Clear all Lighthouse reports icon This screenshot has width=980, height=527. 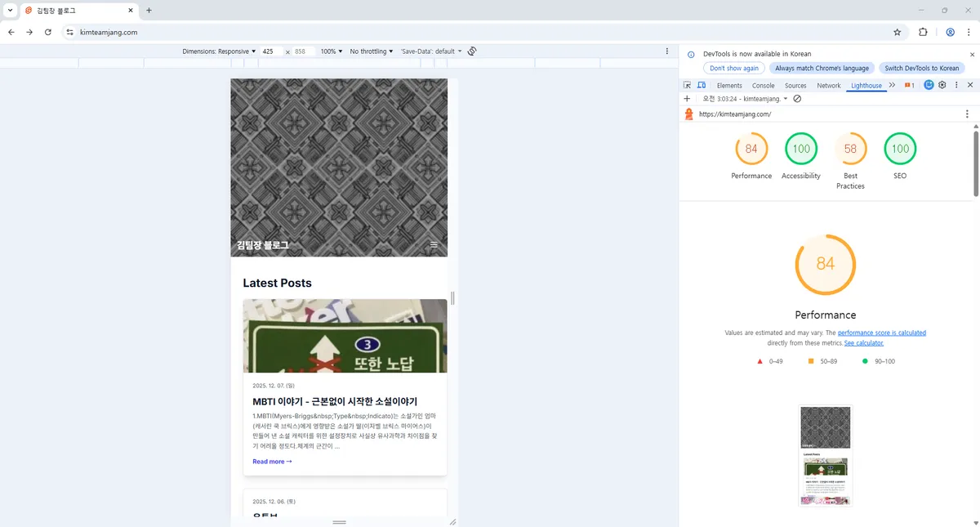[x=797, y=99]
